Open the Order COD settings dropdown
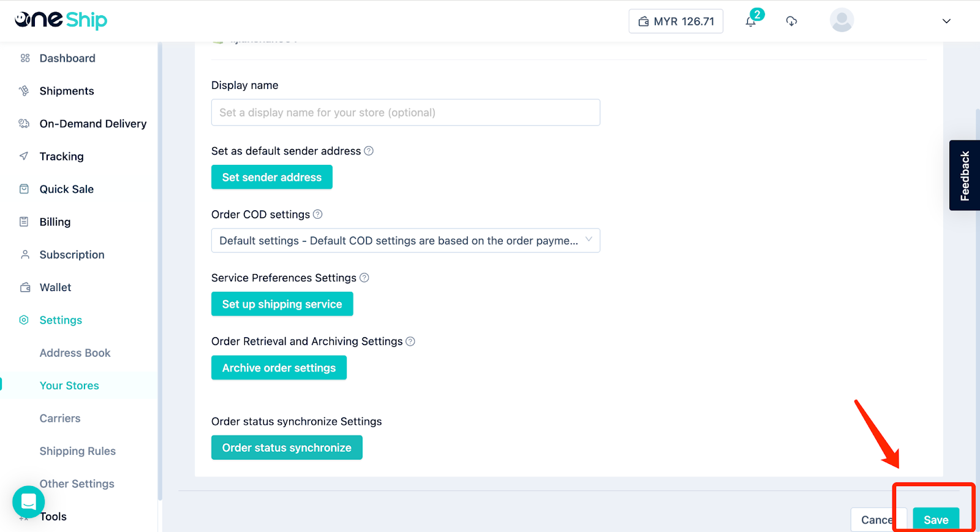The width and height of the screenshot is (980, 532). click(x=405, y=241)
